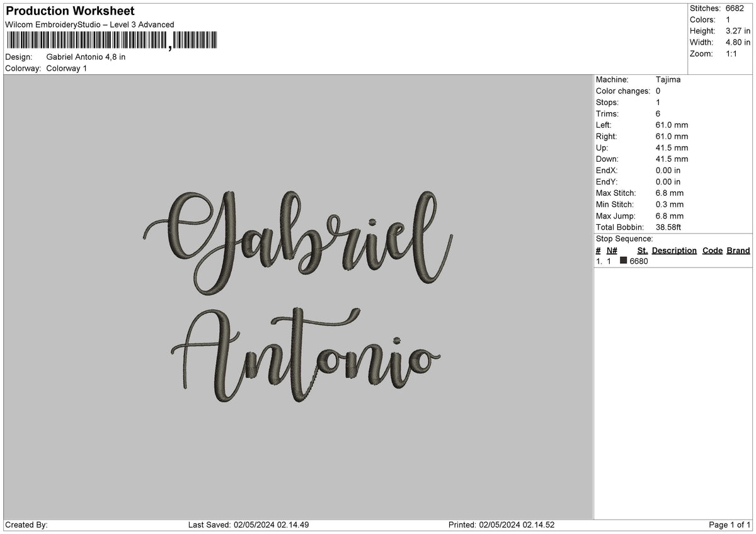Viewport: 756px width, 534px height.
Task: Select the 'Production Worksheet' title
Action: [x=70, y=11]
